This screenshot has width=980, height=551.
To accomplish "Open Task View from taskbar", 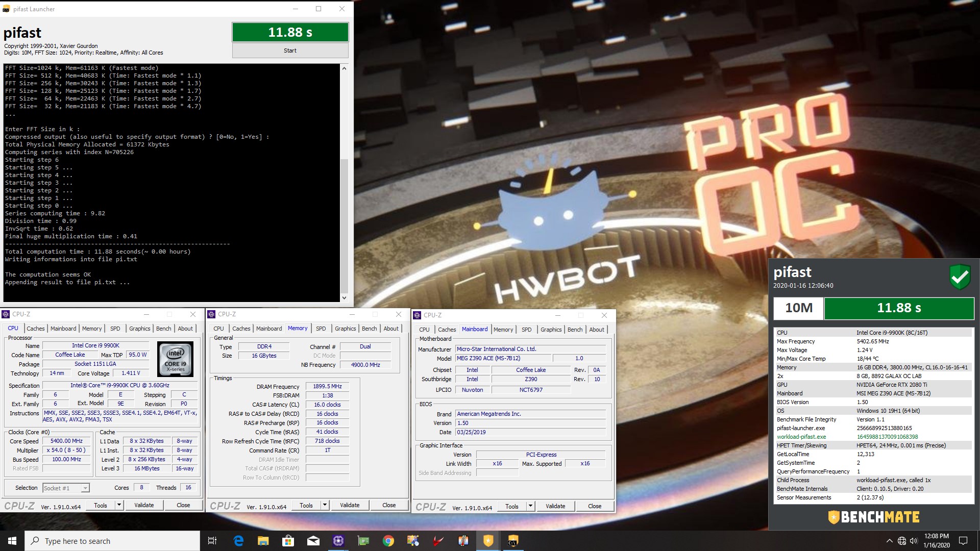I will 212,541.
